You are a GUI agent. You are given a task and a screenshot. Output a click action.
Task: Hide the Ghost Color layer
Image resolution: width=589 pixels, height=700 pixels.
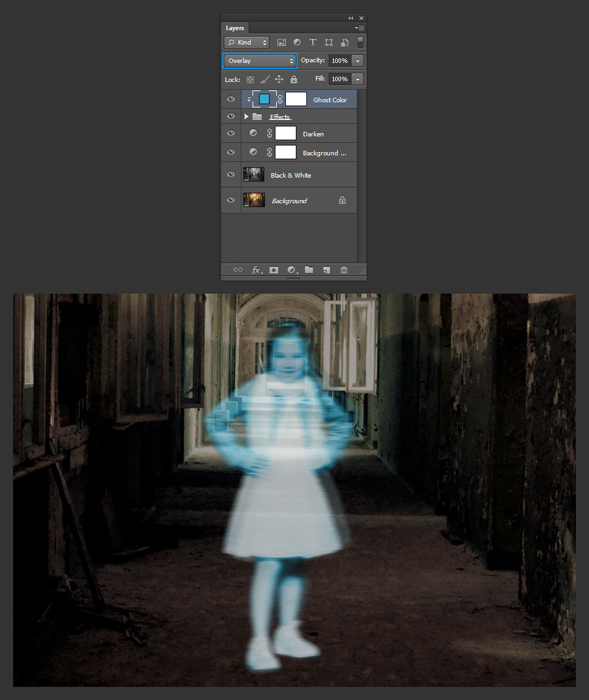tap(231, 99)
